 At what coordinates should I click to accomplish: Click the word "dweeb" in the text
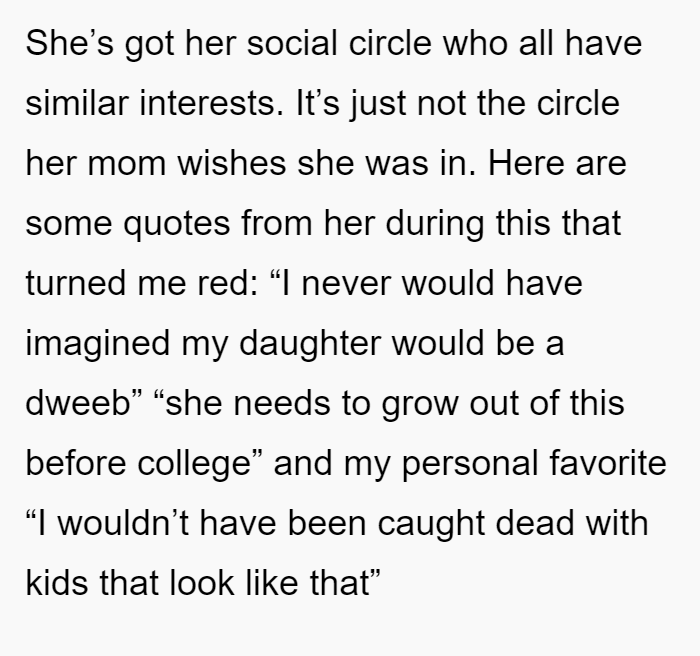[x=78, y=402]
